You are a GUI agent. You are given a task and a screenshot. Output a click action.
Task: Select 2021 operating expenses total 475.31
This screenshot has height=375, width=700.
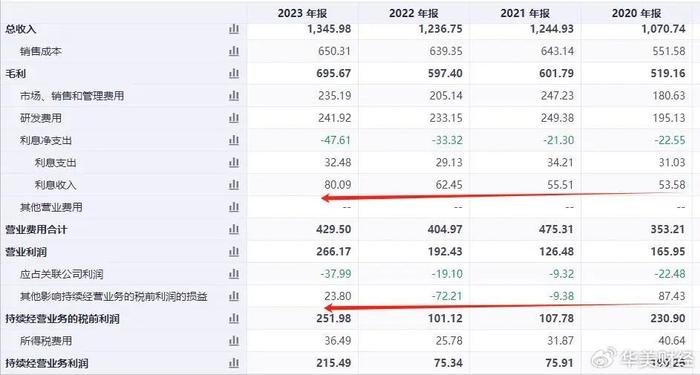click(x=557, y=229)
